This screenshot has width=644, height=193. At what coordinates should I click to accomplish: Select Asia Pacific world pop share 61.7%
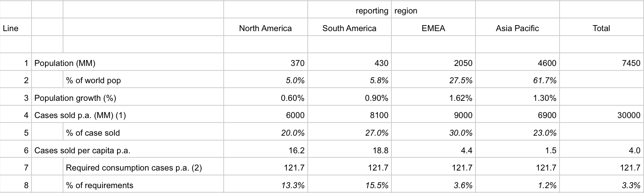(545, 80)
